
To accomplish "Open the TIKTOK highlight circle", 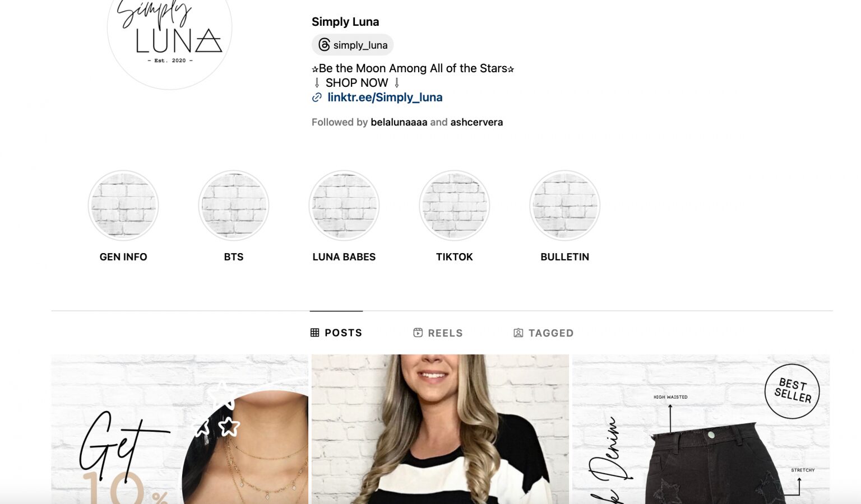I will (455, 206).
